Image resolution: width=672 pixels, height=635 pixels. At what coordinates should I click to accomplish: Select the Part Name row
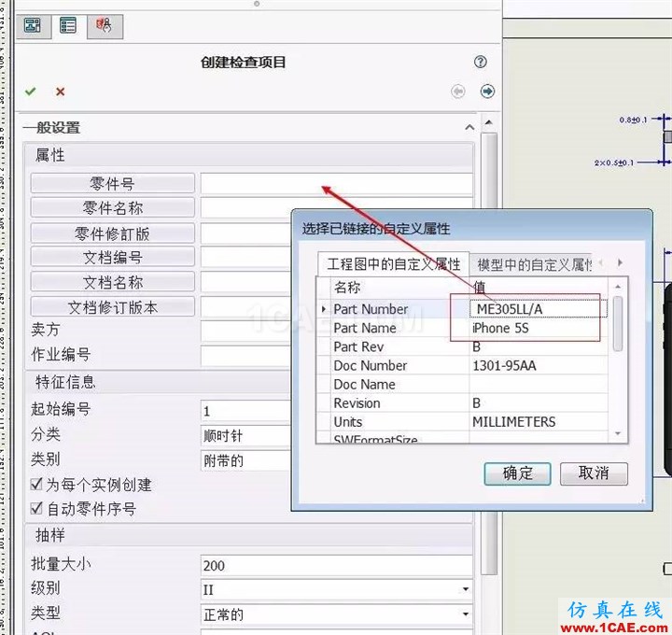coord(462,328)
